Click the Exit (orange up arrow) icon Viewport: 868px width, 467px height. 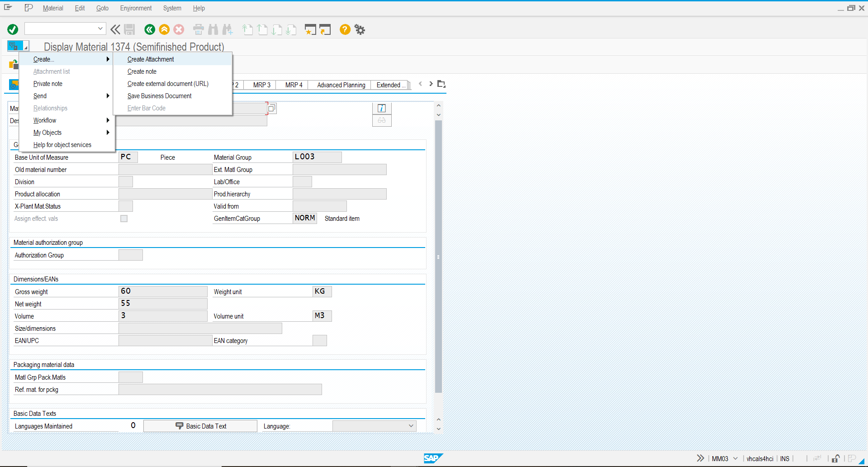164,29
